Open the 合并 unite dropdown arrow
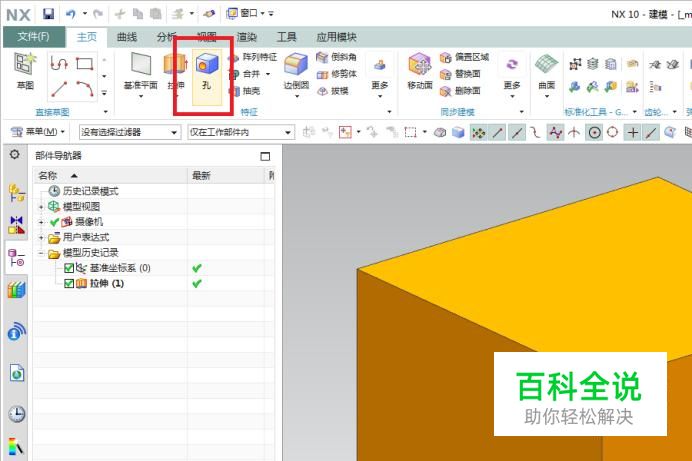 [x=268, y=74]
